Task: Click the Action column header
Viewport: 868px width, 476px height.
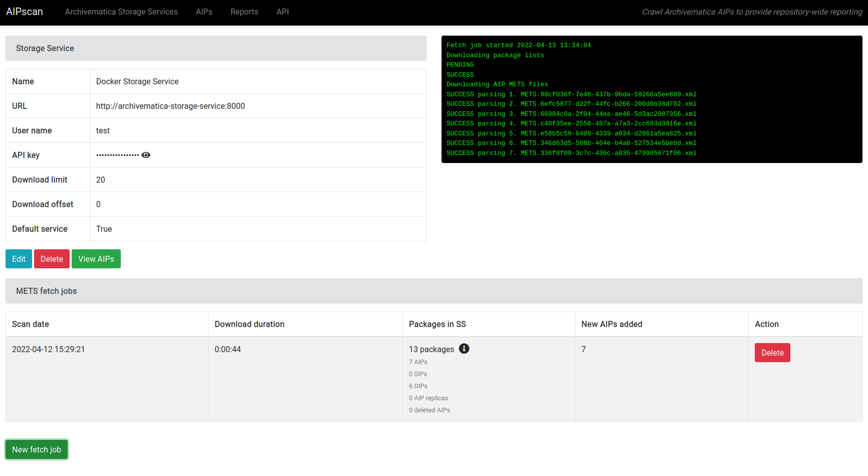Action: coord(767,324)
